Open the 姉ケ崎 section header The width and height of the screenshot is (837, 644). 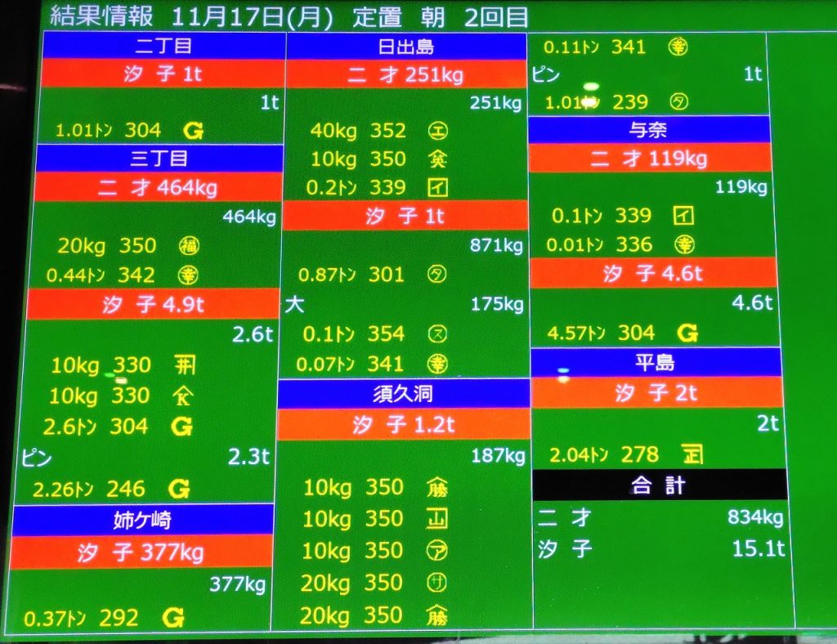pos(142,520)
